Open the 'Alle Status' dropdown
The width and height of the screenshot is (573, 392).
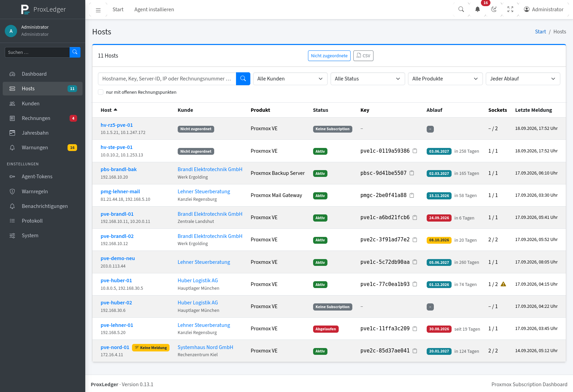click(368, 79)
